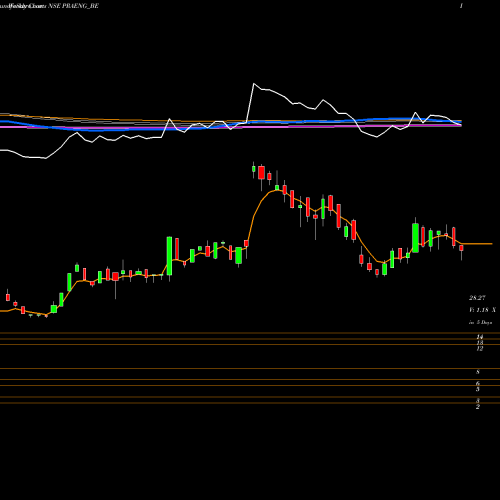Screen dimensions: 500x500
Task: Click the flat right tail of the orange average line
Action: click(477, 244)
